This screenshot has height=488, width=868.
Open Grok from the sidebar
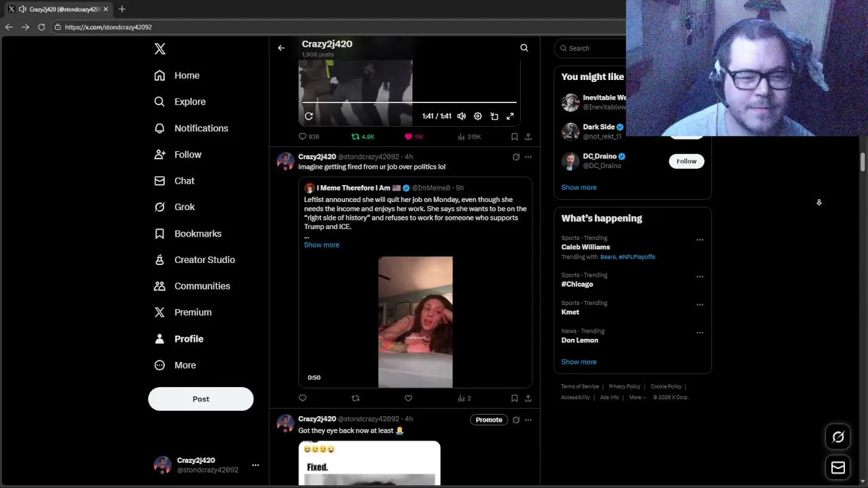pos(174,207)
